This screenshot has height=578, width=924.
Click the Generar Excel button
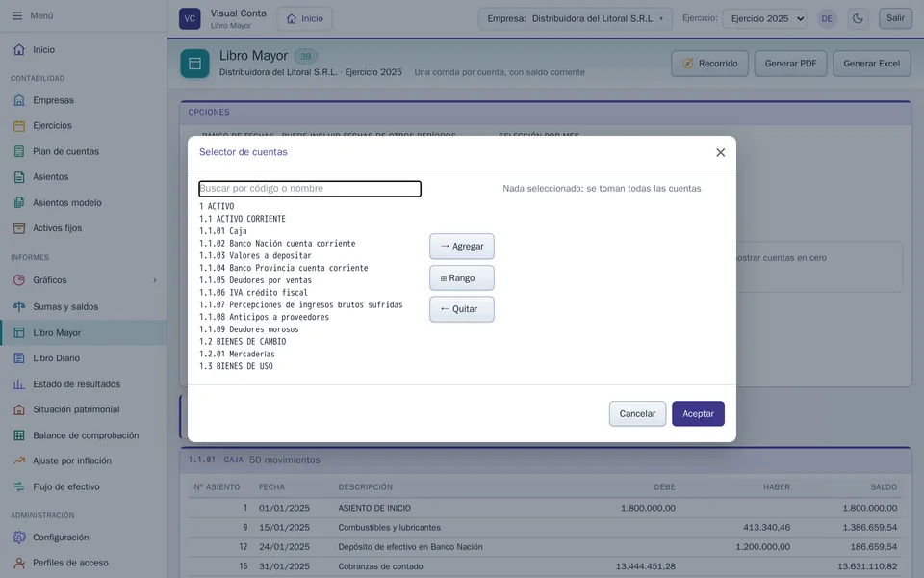[872, 64]
